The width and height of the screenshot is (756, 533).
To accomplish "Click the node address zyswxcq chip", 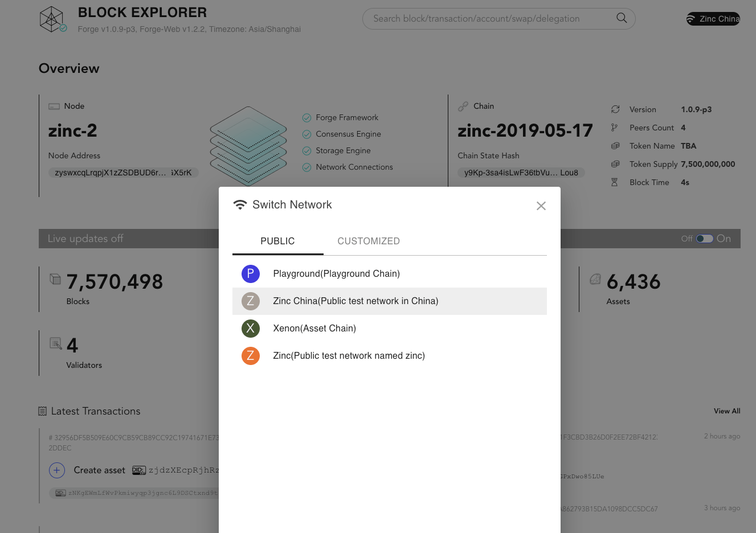I will 123,173.
